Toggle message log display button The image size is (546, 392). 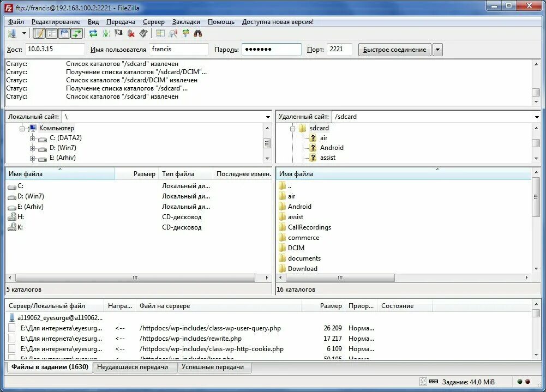[39, 33]
